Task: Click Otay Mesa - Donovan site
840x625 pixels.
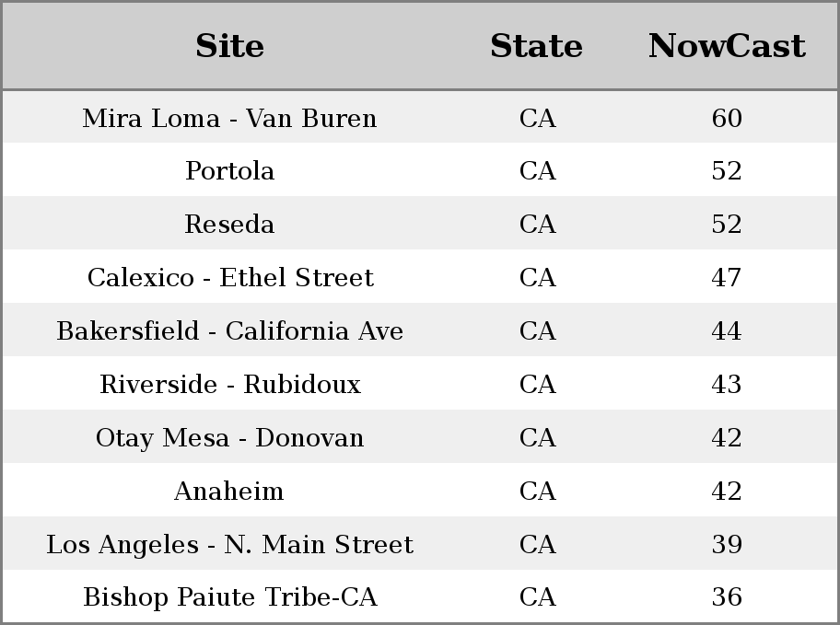Action: click(x=230, y=437)
